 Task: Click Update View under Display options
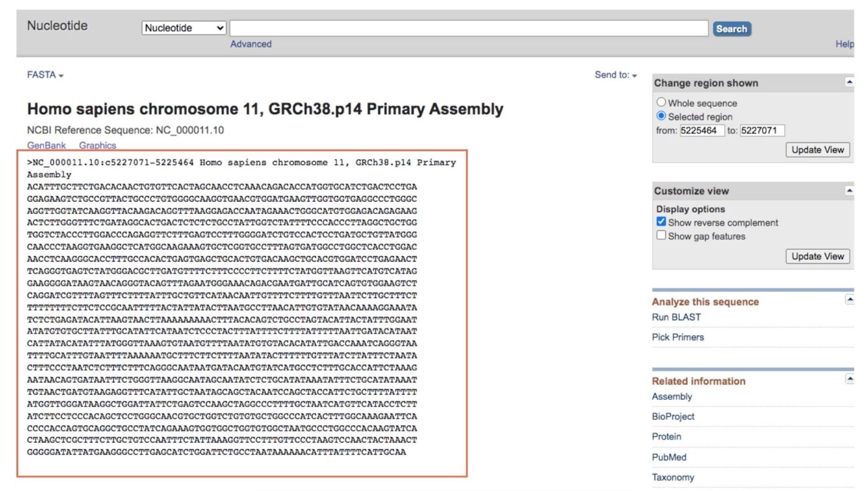pos(817,256)
